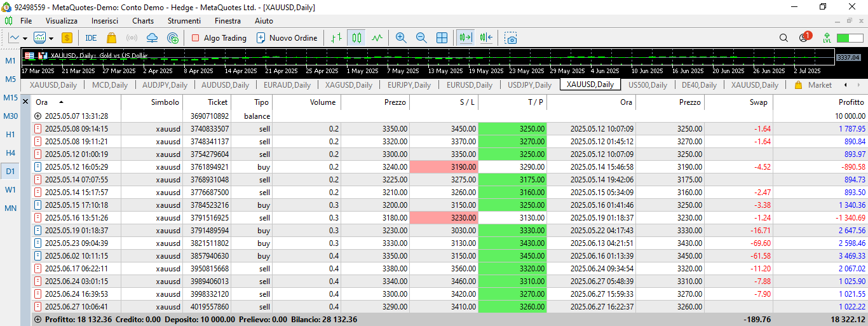
Task: Click the Nuovo Ordine button
Action: [287, 38]
